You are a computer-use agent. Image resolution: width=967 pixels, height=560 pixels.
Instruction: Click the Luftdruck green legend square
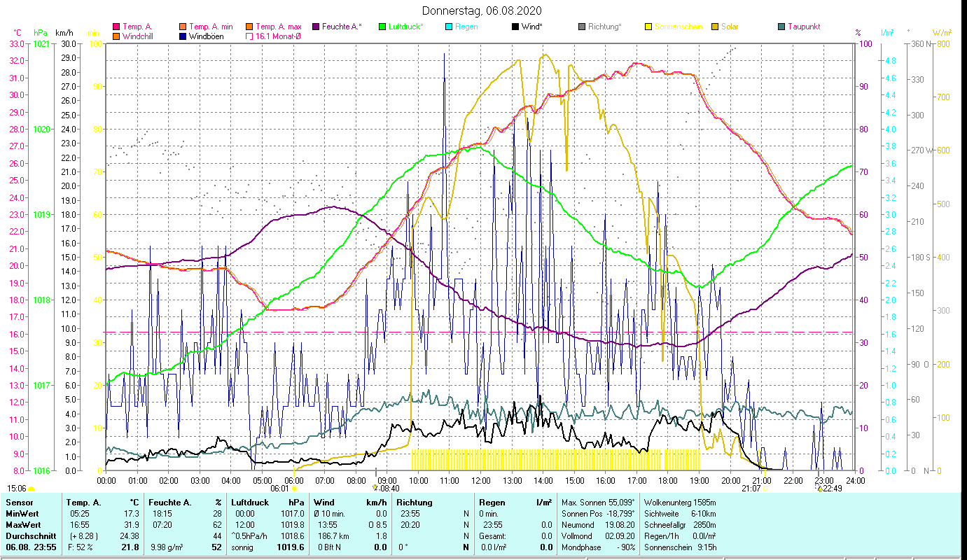click(x=382, y=27)
